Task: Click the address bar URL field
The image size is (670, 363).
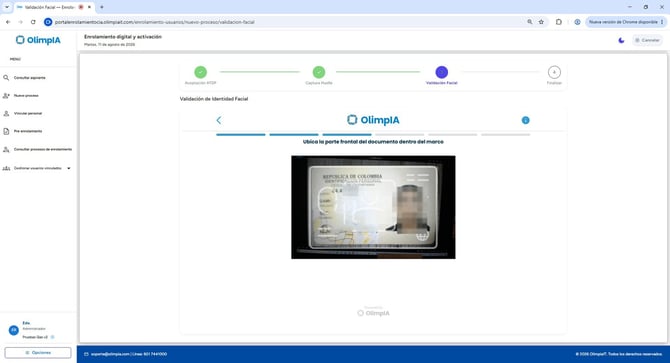Action: click(x=286, y=22)
